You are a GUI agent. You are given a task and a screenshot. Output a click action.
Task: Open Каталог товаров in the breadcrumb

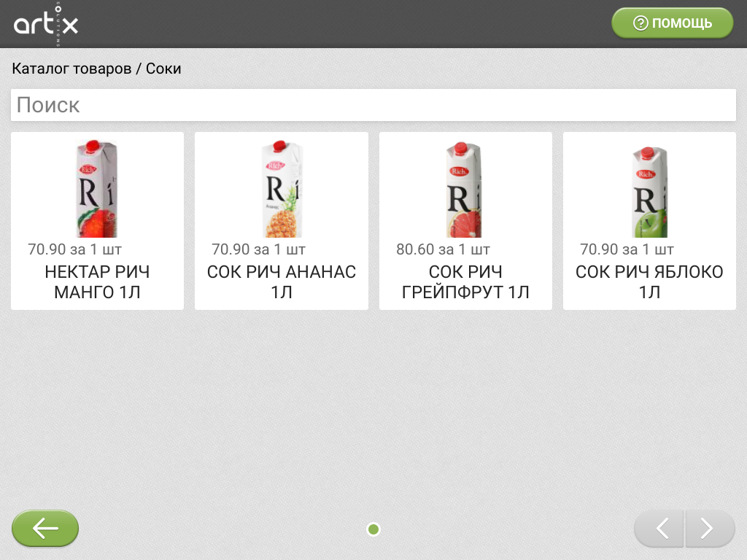[x=71, y=69]
